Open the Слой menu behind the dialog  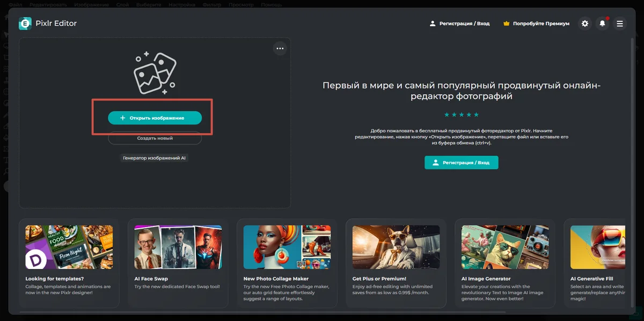pyautogui.click(x=122, y=4)
